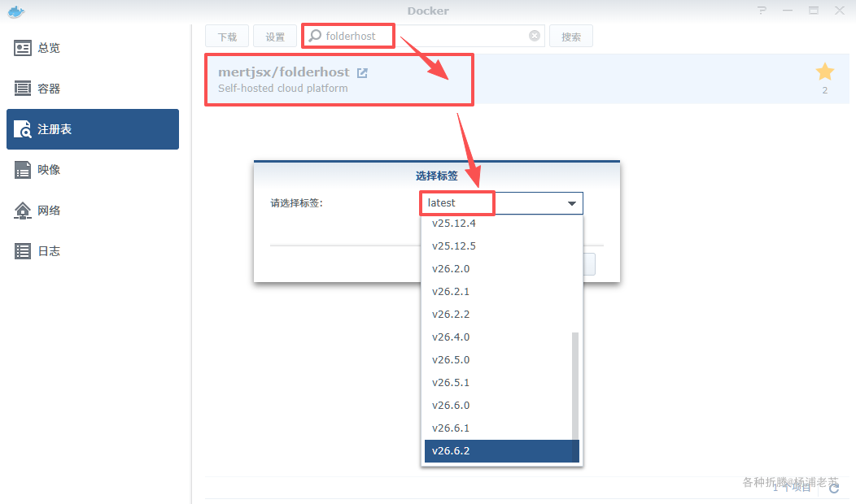Maximize the Docker window

point(814,11)
